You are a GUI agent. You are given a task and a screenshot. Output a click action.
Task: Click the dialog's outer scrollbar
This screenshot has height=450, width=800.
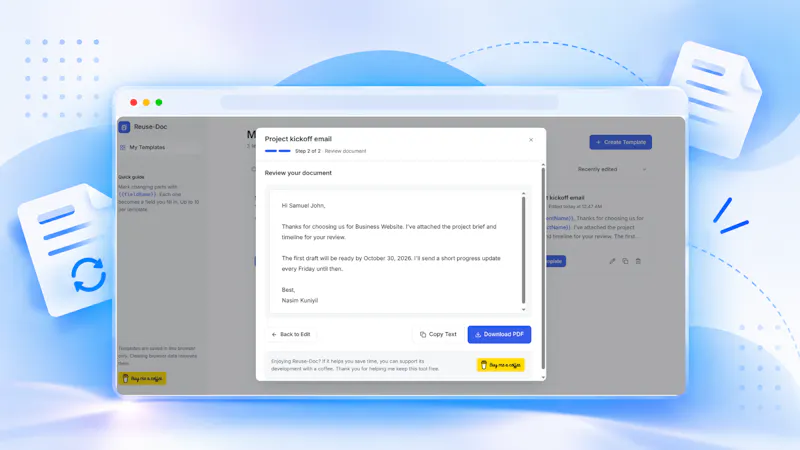click(x=543, y=268)
